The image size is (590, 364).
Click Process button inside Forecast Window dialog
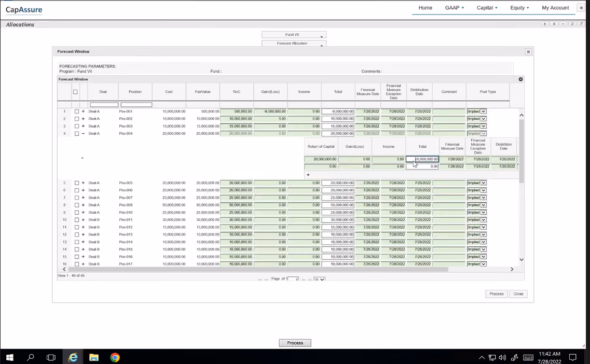[x=496, y=293]
